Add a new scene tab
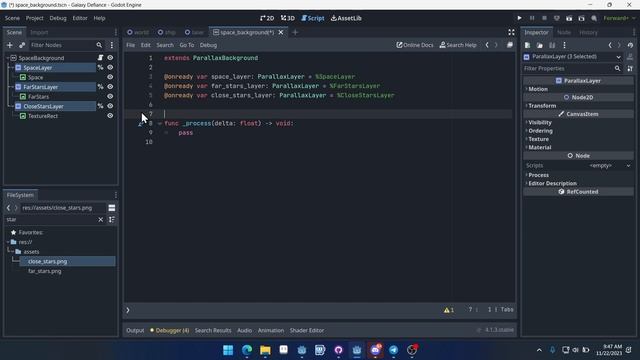The height and width of the screenshot is (360, 640). tap(295, 32)
